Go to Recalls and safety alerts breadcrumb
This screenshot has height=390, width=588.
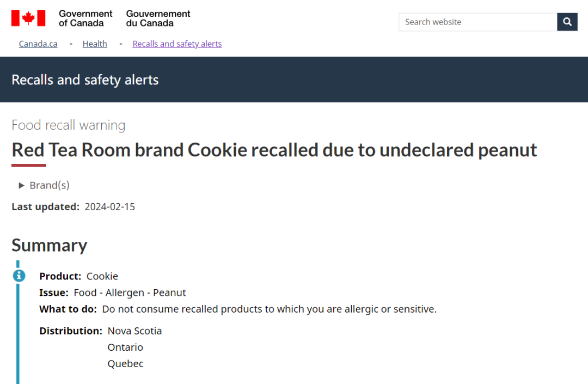(x=177, y=44)
